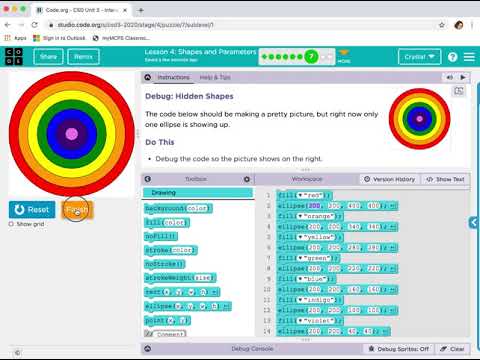Viewport: 480px width, 360px height.
Task: Pick the stroke(color) block in the toolbox
Action: tap(171, 250)
